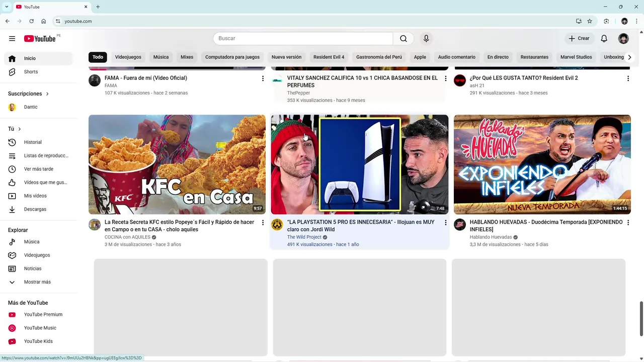644x362 pixels.
Task: Open Música under Explorar
Action: pos(38,242)
